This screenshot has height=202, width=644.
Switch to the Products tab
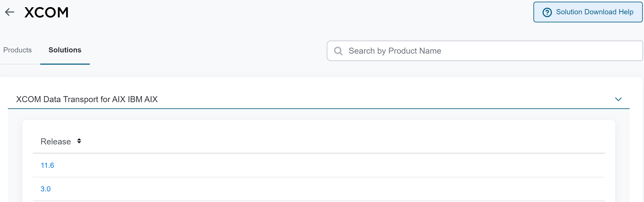click(17, 50)
